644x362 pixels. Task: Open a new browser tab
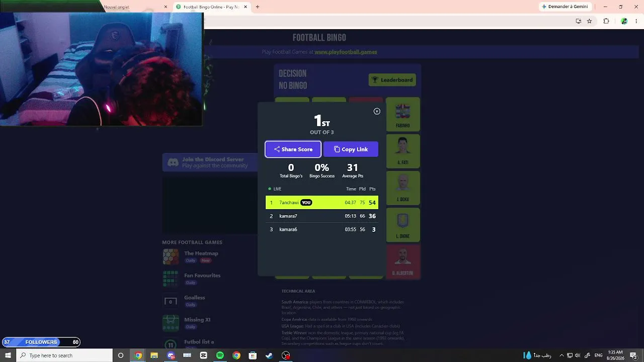coord(258,7)
